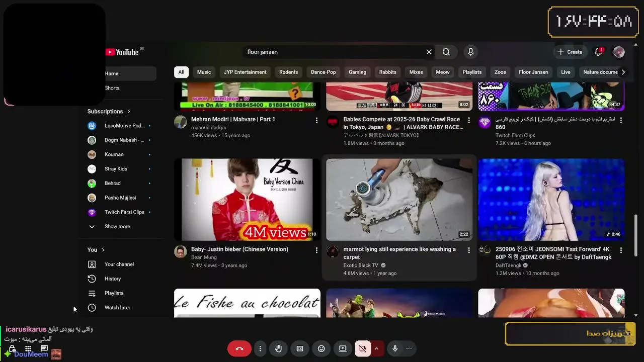Open options for the Twitch Farsi Clips 860 video
The height and width of the screenshot is (362, 644).
tap(621, 120)
